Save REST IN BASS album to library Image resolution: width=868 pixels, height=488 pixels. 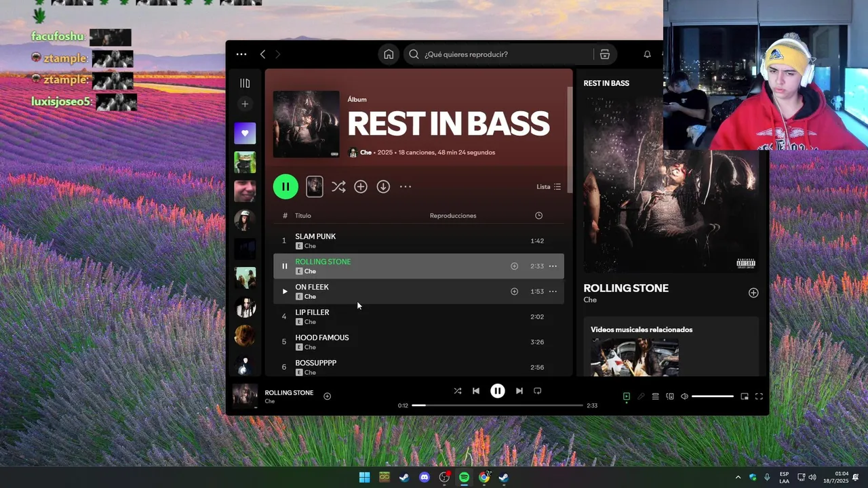point(361,186)
